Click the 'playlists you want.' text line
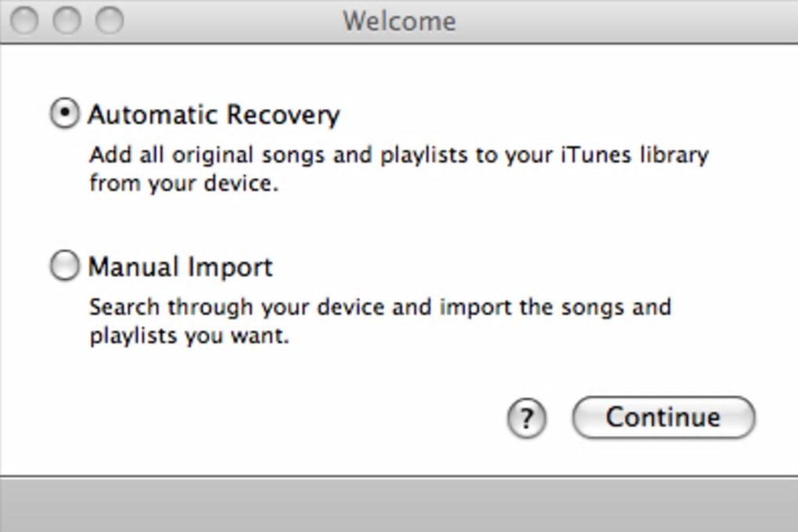 (189, 337)
